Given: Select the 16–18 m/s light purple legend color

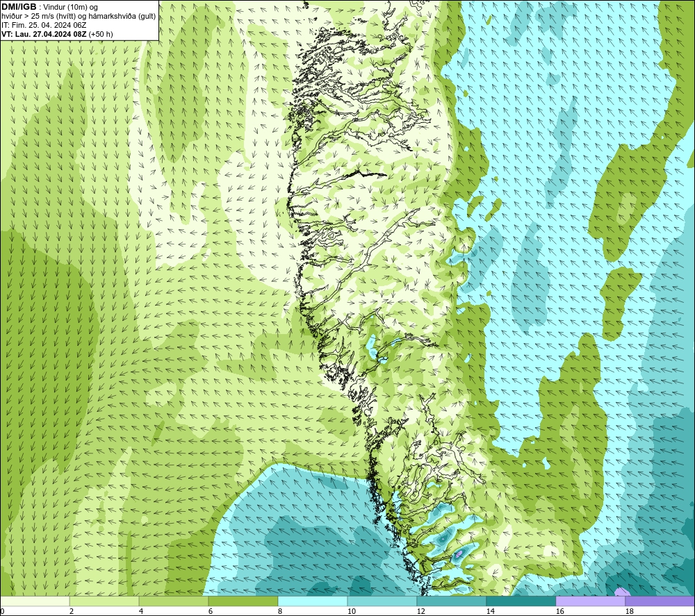Looking at the screenshot, I should point(590,601).
